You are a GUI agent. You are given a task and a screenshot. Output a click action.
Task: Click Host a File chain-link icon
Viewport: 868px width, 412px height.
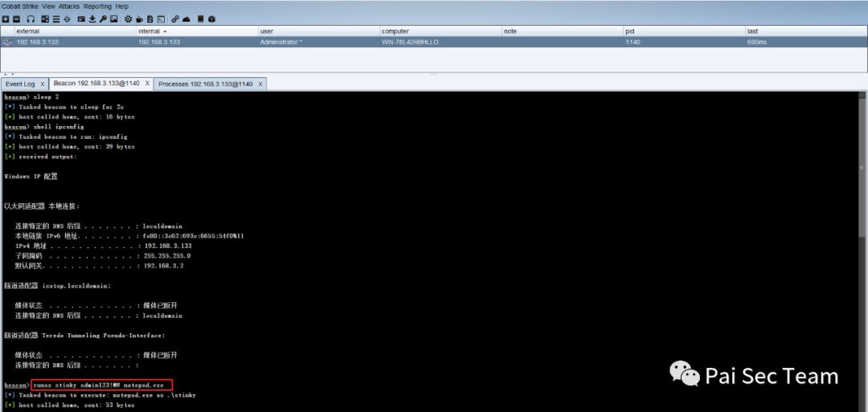point(175,19)
